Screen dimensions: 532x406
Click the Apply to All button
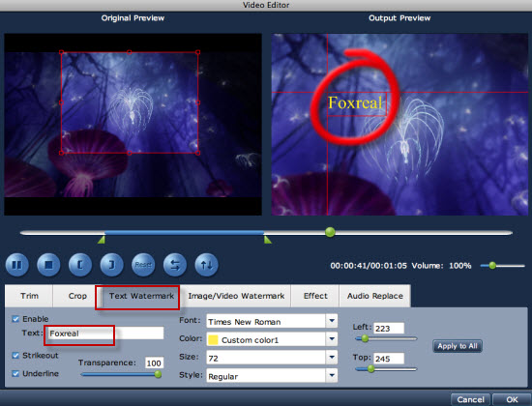(x=457, y=346)
